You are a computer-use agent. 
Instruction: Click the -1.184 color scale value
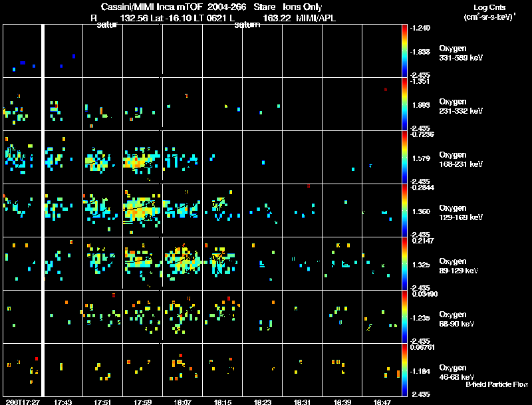click(420, 372)
